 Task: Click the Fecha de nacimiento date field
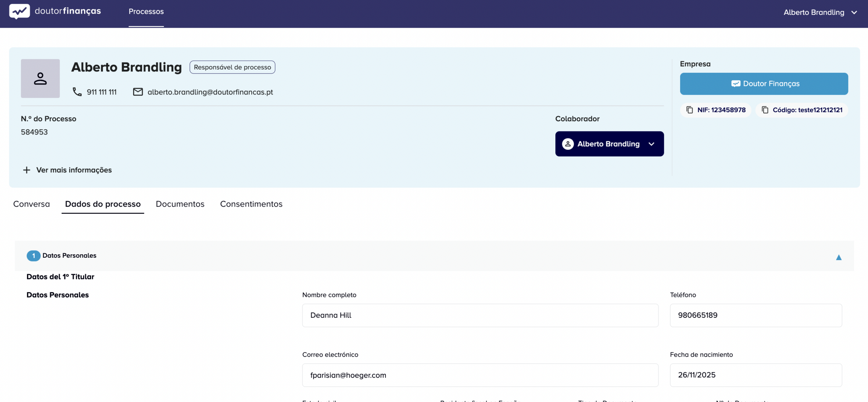[755, 375]
